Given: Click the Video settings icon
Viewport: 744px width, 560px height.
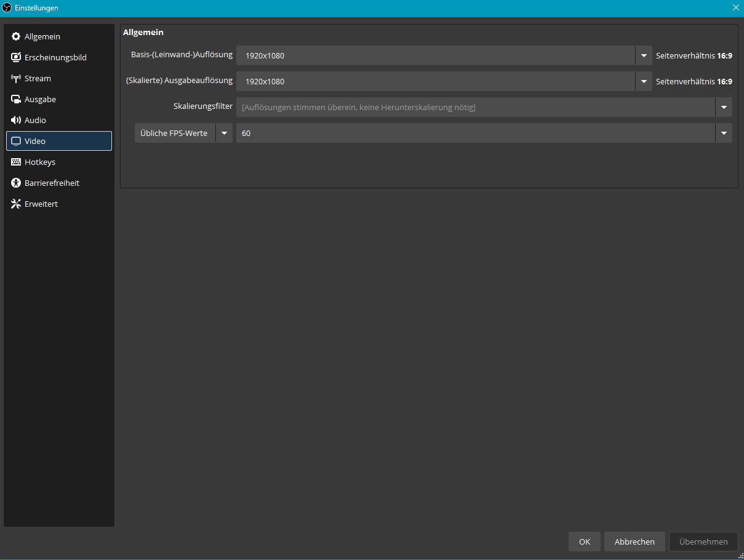Looking at the screenshot, I should 16,141.
